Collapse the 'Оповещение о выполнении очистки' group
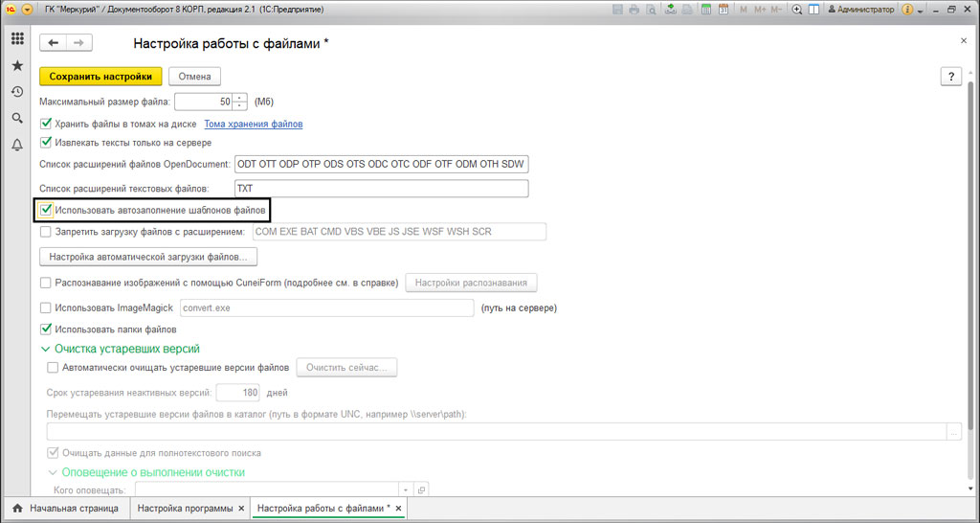Viewport: 980px width, 523px height. tap(53, 472)
